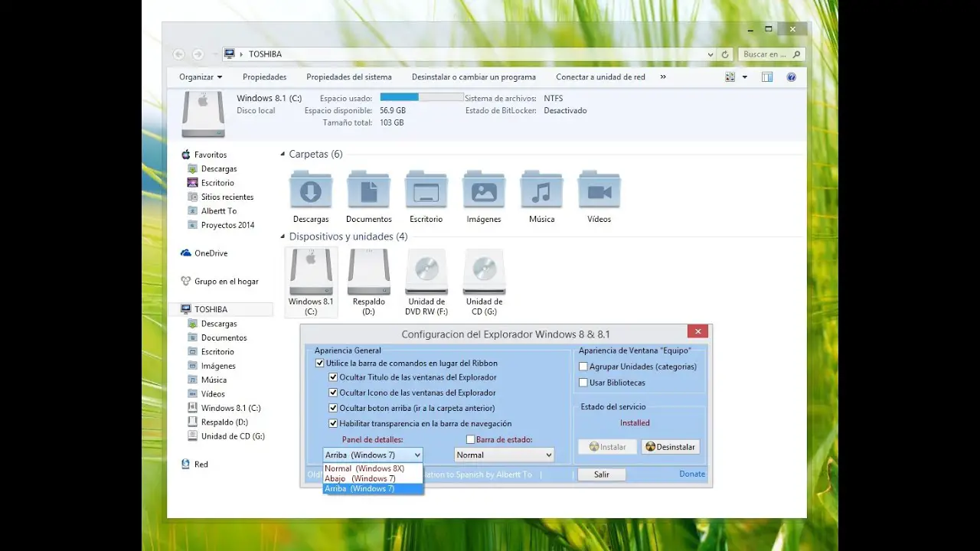The height and width of the screenshot is (551, 980).
Task: Open the view options dropdown arrow
Action: (x=745, y=77)
